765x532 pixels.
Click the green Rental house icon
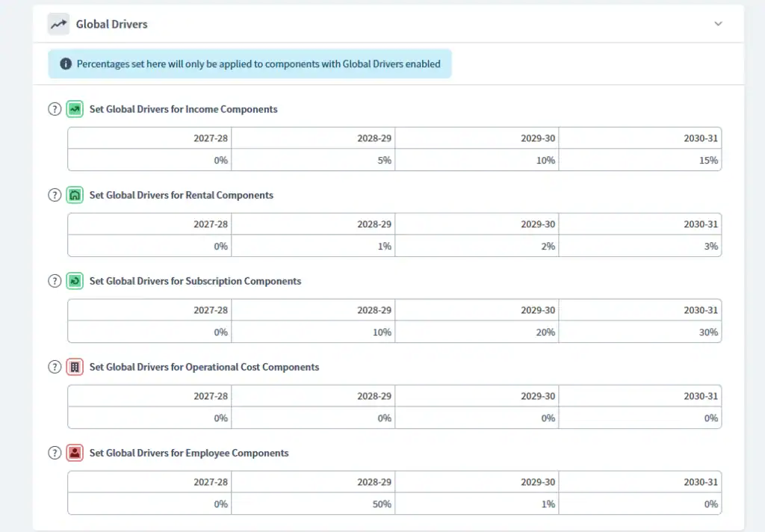pos(75,195)
